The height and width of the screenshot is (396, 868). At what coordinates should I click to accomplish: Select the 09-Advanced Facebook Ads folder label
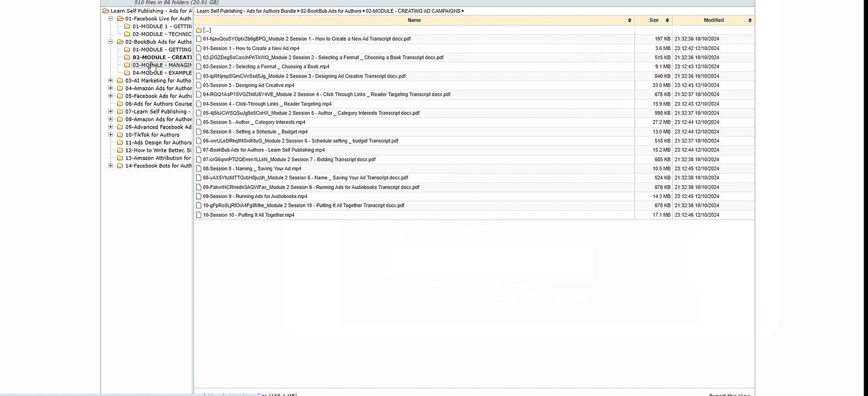click(158, 127)
